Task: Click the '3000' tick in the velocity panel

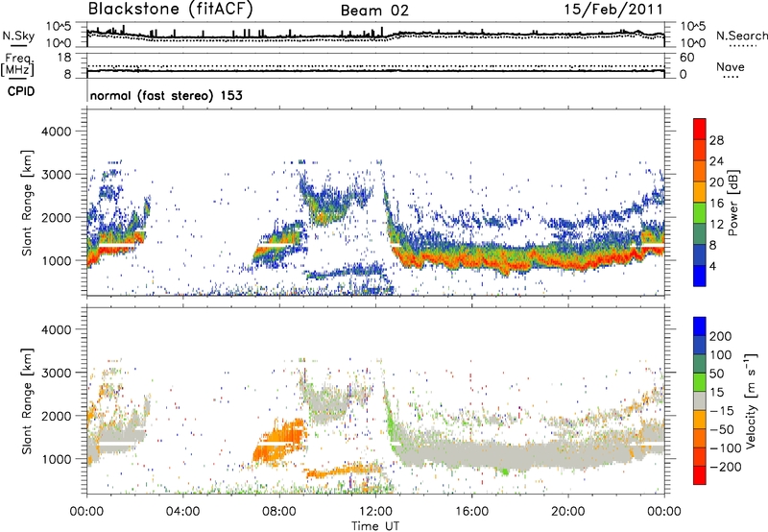Action: (56, 373)
